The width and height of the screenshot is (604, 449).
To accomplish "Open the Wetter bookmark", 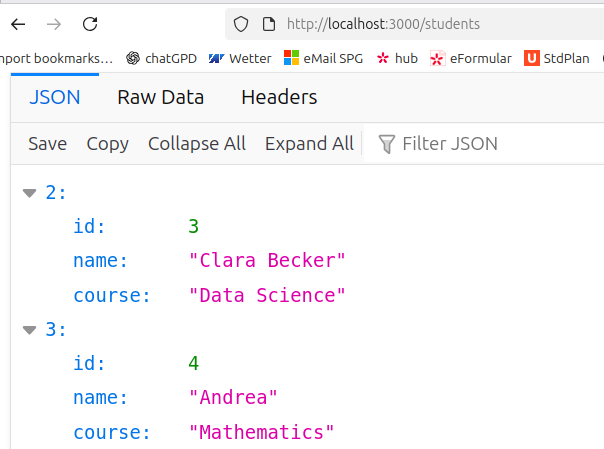I will point(240,58).
